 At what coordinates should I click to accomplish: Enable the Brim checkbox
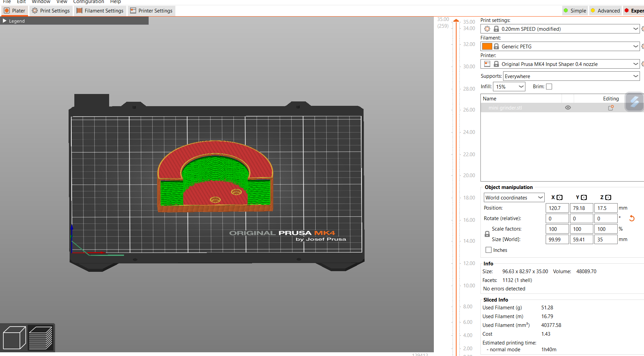click(x=549, y=87)
